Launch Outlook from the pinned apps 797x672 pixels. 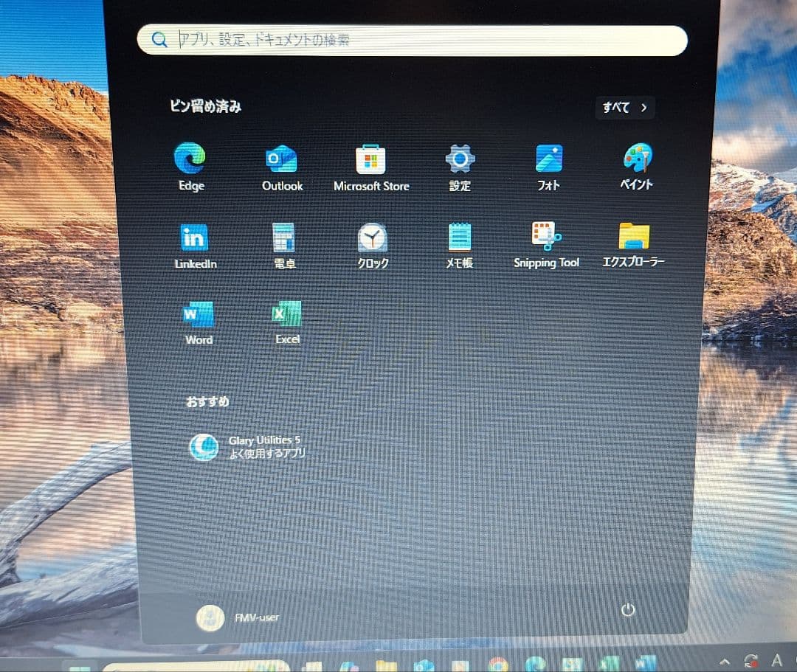282,167
